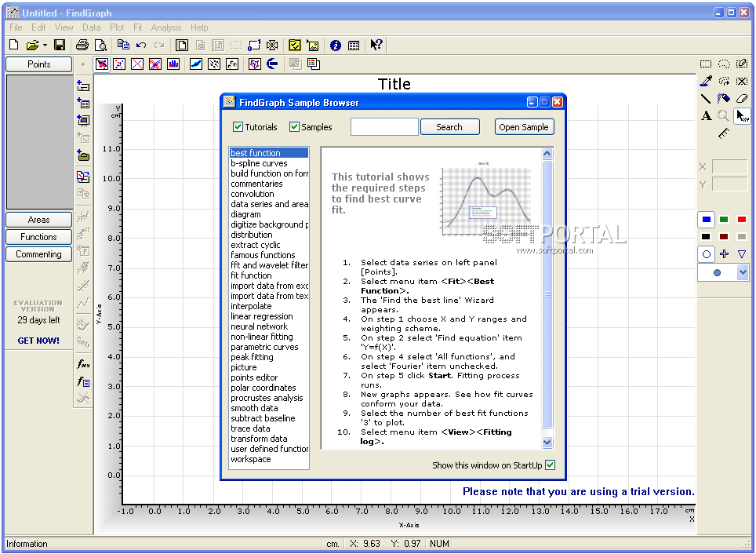Image resolution: width=756 pixels, height=554 pixels.
Task: Click the Open Sample button
Action: [524, 127]
